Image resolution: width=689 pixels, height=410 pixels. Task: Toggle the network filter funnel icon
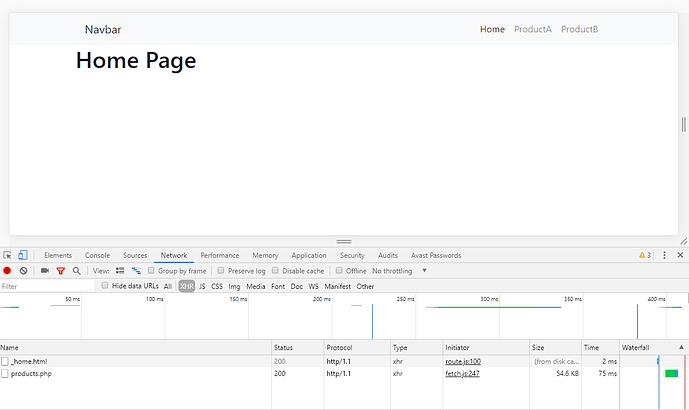60,271
